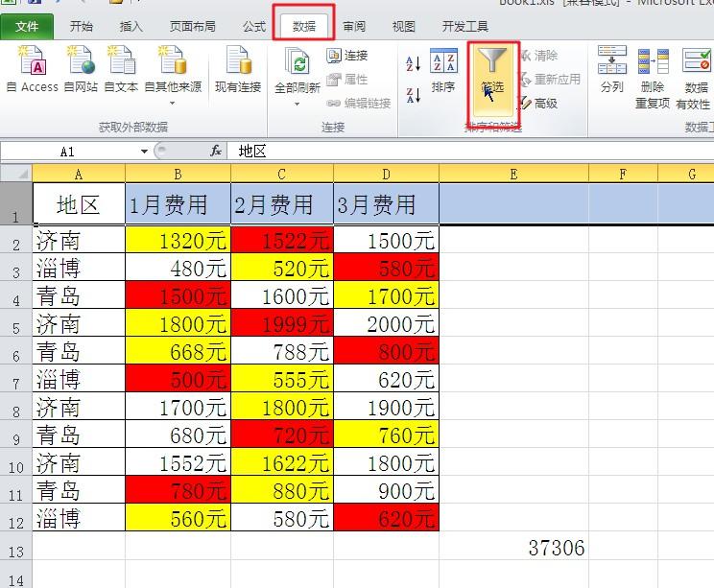
Task: Select yellow cell 1700元 in column D
Action: pos(386,295)
